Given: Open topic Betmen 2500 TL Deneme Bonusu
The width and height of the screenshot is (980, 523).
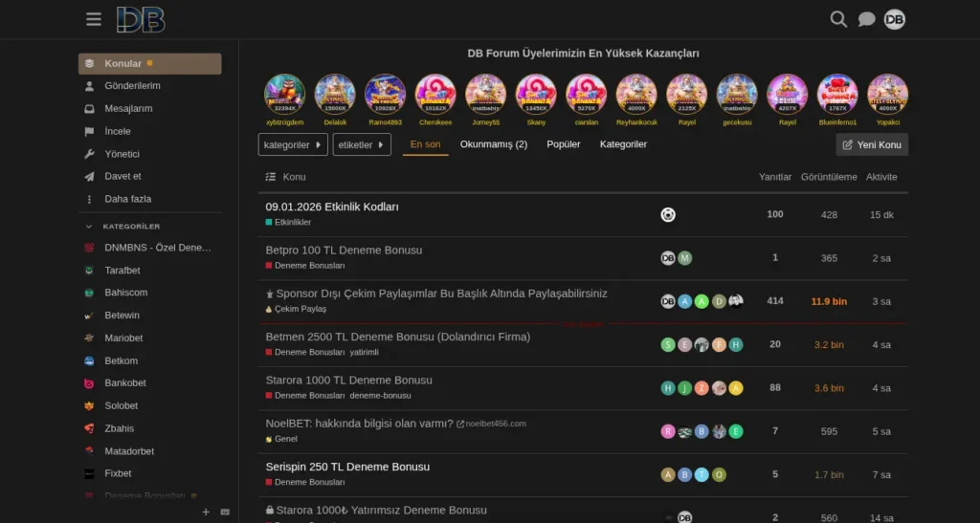Looking at the screenshot, I should pyautogui.click(x=398, y=337).
